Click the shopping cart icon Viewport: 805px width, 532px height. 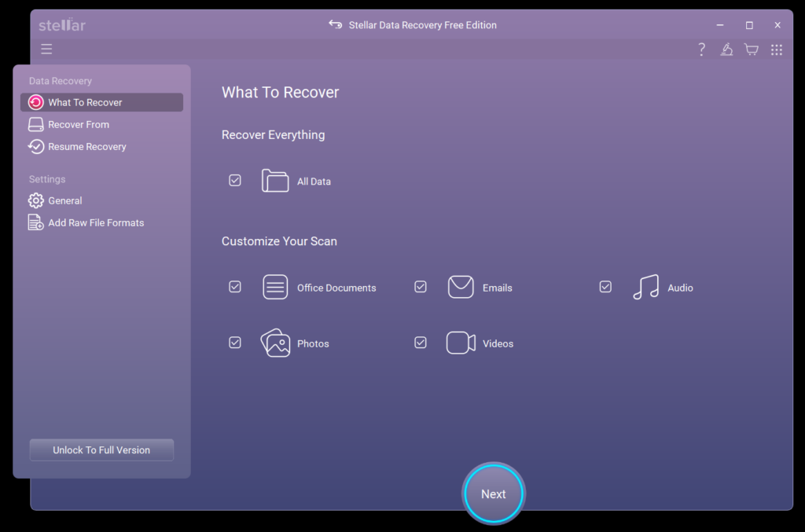click(752, 50)
